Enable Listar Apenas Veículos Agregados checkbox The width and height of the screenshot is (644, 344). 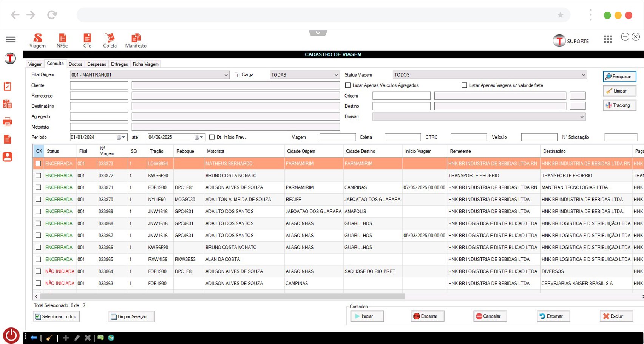coord(348,85)
